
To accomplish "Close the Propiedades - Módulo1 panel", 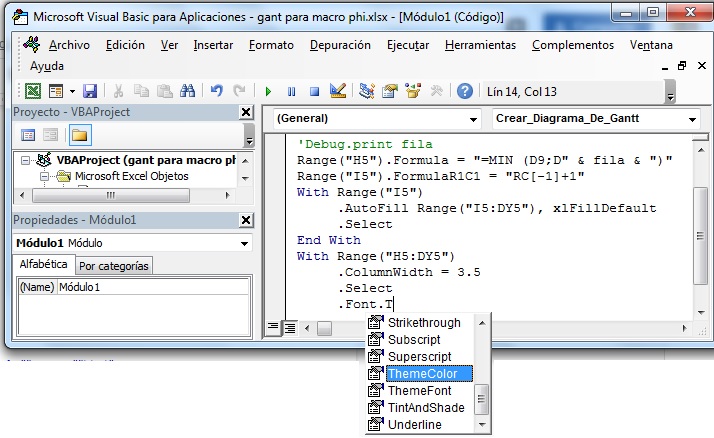I will tap(246, 220).
